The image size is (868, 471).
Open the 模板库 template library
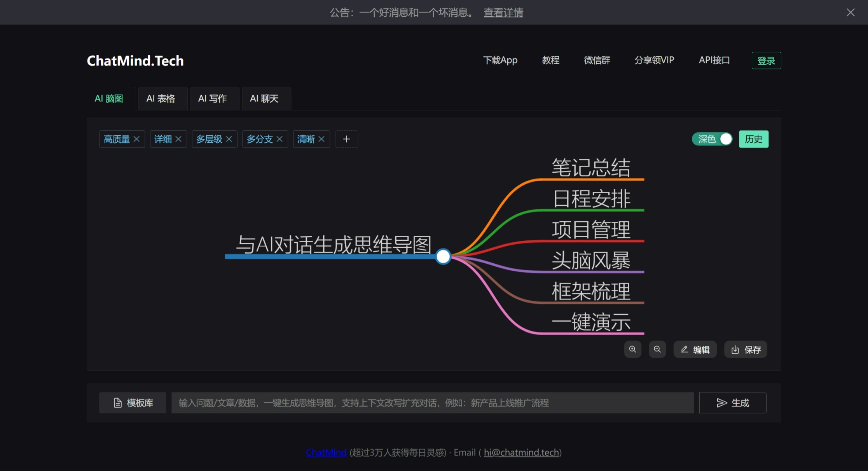point(133,403)
